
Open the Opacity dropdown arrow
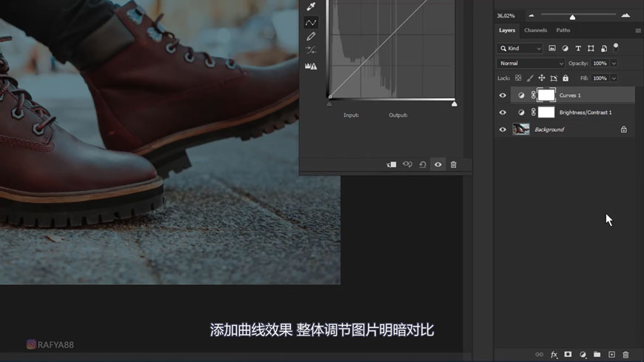(x=614, y=63)
